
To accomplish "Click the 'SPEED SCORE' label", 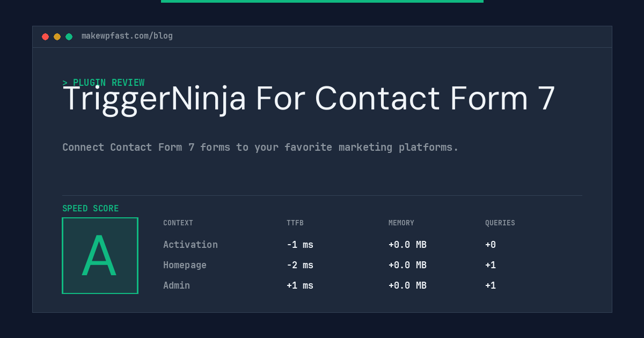I will point(91,209).
